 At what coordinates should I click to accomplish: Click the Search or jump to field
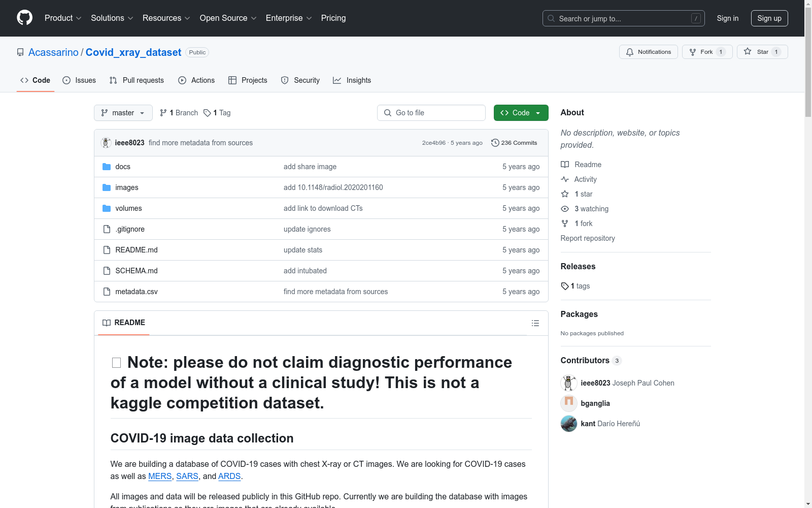pyautogui.click(x=624, y=18)
